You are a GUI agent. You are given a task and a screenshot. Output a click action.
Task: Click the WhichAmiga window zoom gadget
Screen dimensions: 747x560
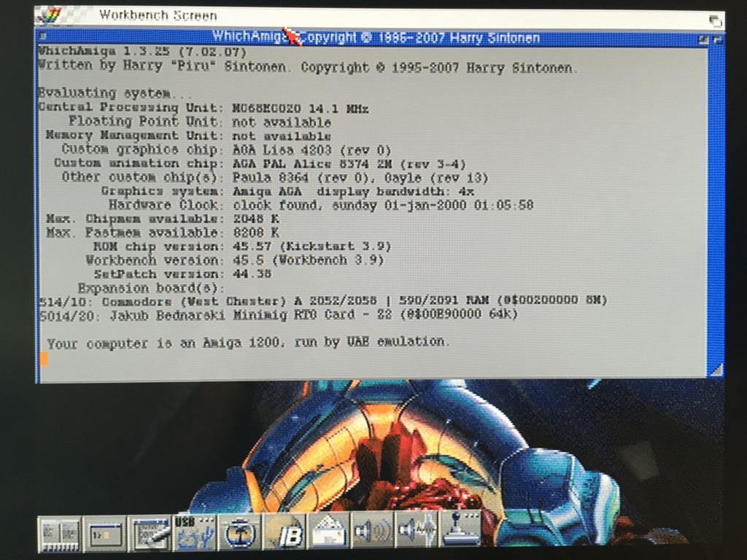[x=703, y=39]
